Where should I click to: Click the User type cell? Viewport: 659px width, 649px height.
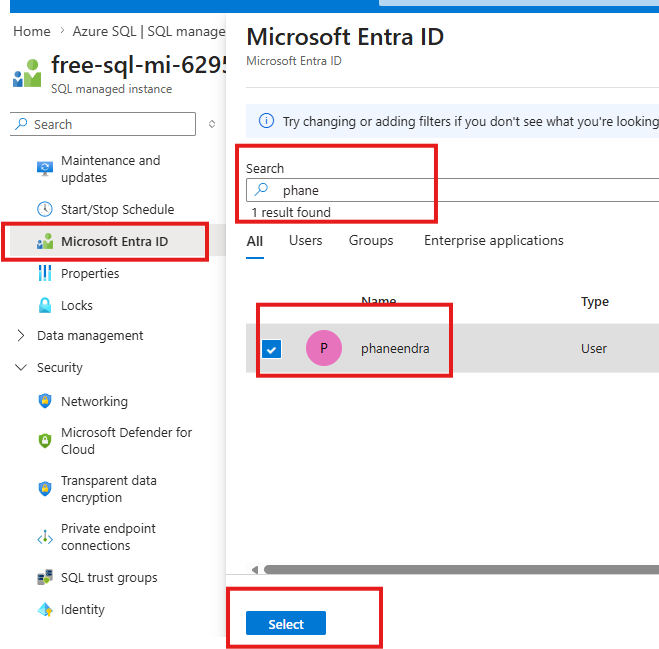click(x=593, y=348)
